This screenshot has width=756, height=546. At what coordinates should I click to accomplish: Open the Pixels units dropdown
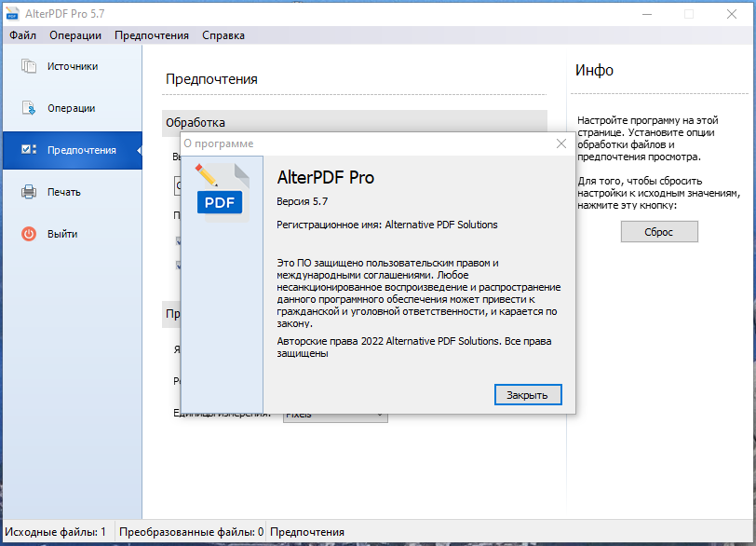tap(335, 415)
